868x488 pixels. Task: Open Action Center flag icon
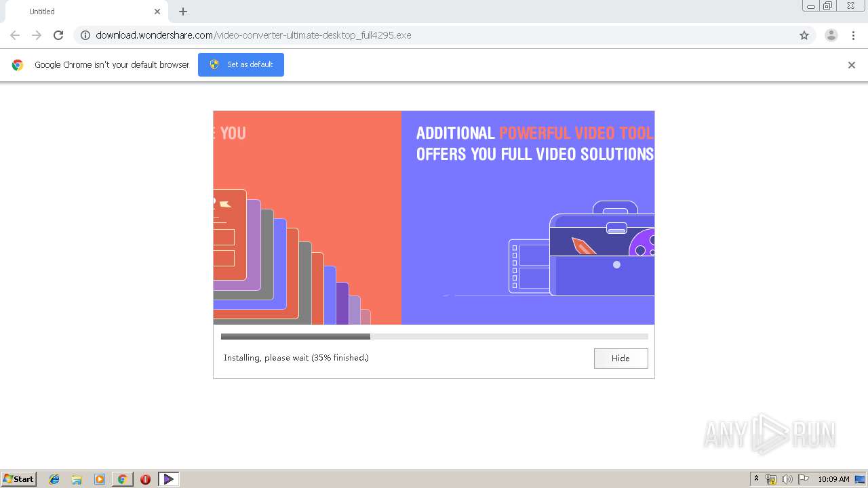tap(804, 479)
